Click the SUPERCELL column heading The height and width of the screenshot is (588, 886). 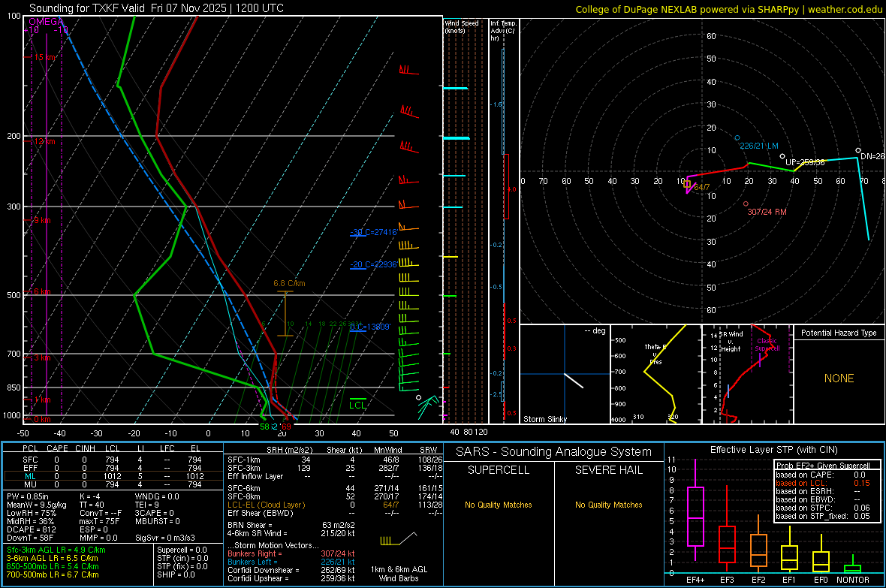[499, 470]
